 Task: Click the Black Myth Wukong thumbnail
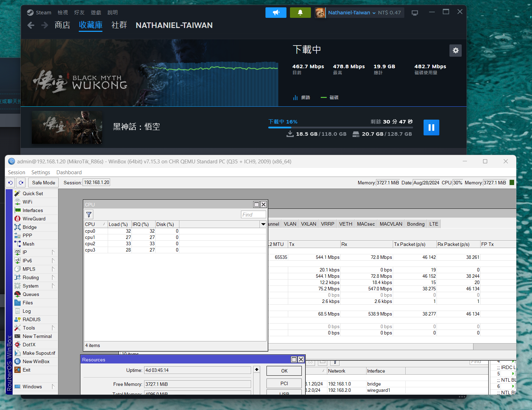pyautogui.click(x=67, y=127)
